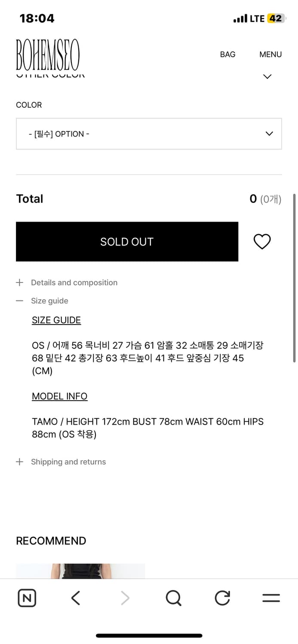Open the MODEL INFO link

pyautogui.click(x=59, y=396)
